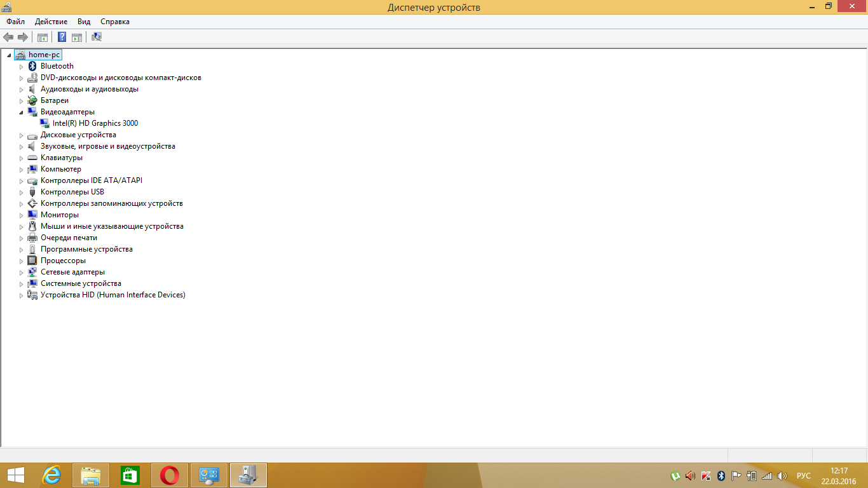The height and width of the screenshot is (488, 868).
Task: Expand the Сетевые адаптеры category
Action: tap(21, 273)
